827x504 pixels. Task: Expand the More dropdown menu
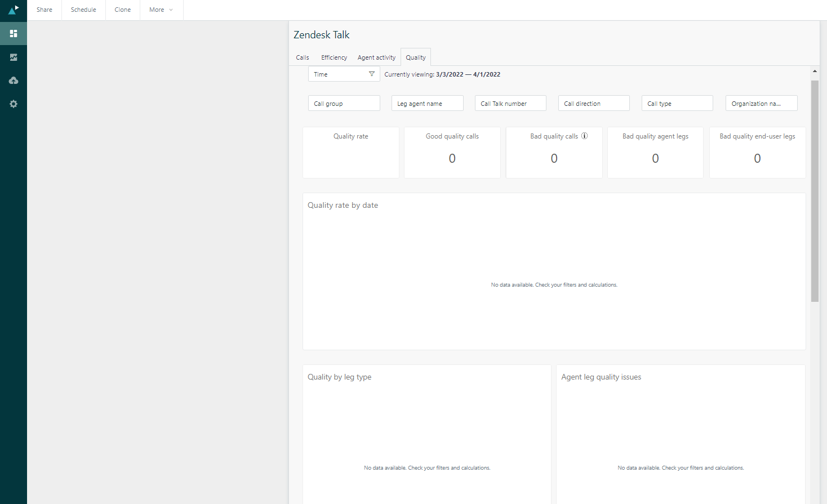(x=161, y=10)
